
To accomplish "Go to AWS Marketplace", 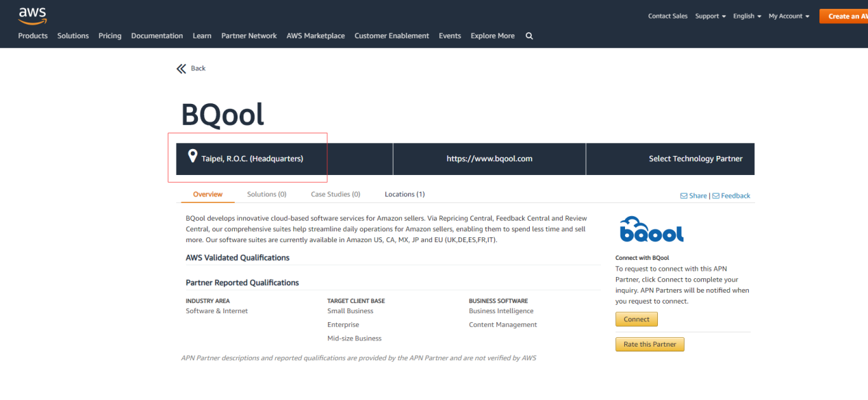I will click(x=316, y=36).
